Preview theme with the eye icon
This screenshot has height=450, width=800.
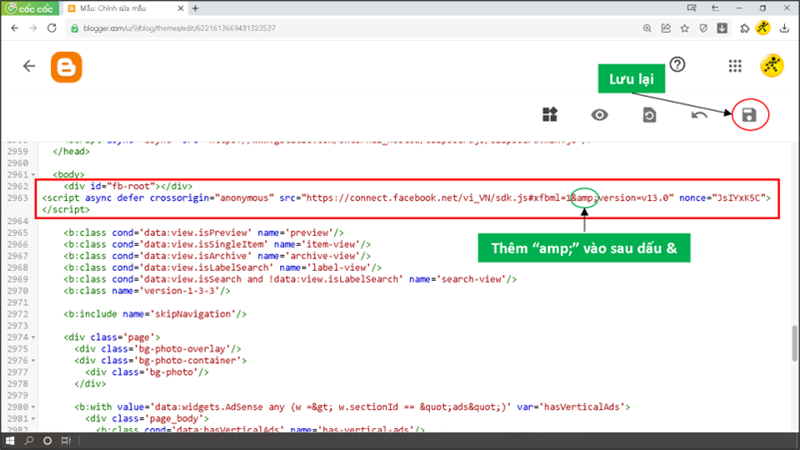pos(599,115)
